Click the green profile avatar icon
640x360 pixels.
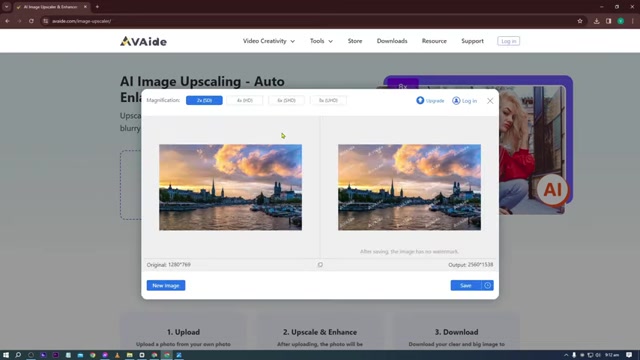click(620, 21)
